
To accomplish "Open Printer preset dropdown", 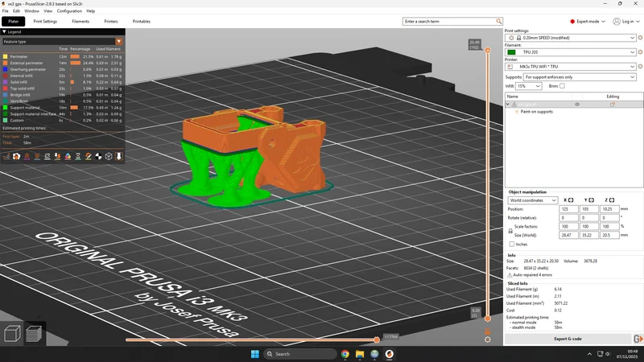I will tap(570, 67).
